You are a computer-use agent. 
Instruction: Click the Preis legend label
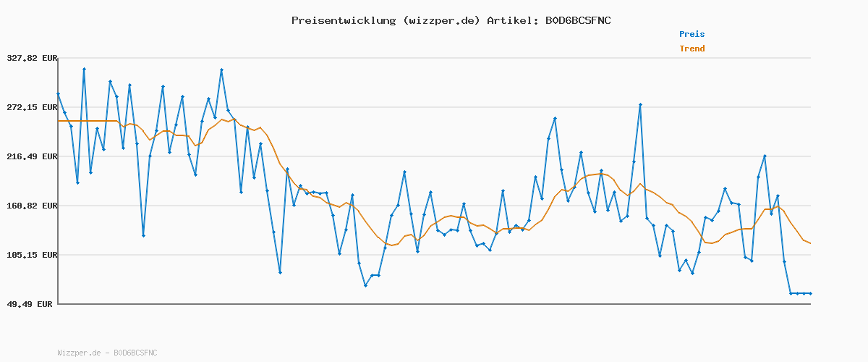click(x=692, y=34)
